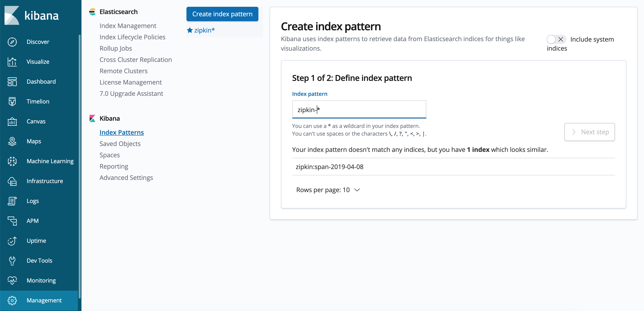Open the zipkin* index pattern link
Viewport: 644px width, 311px height.
[x=205, y=30]
